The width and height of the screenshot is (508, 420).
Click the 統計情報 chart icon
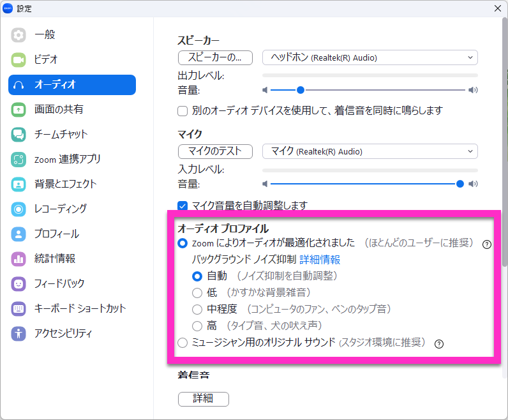(19, 259)
